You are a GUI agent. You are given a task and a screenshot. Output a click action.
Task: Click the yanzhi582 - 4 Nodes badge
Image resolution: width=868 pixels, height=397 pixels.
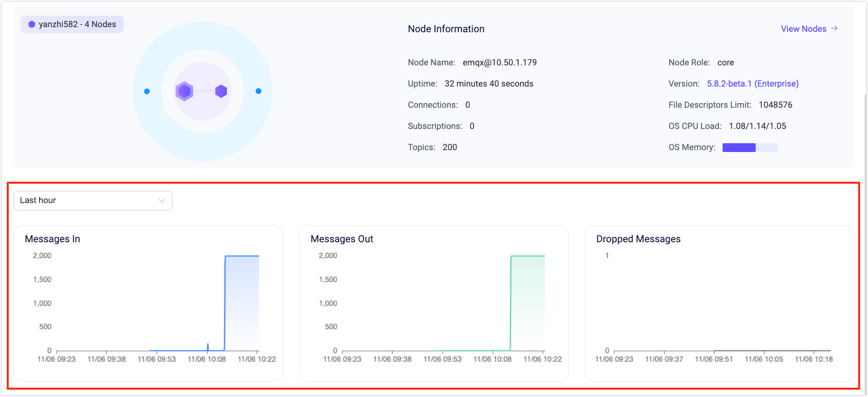coord(72,24)
